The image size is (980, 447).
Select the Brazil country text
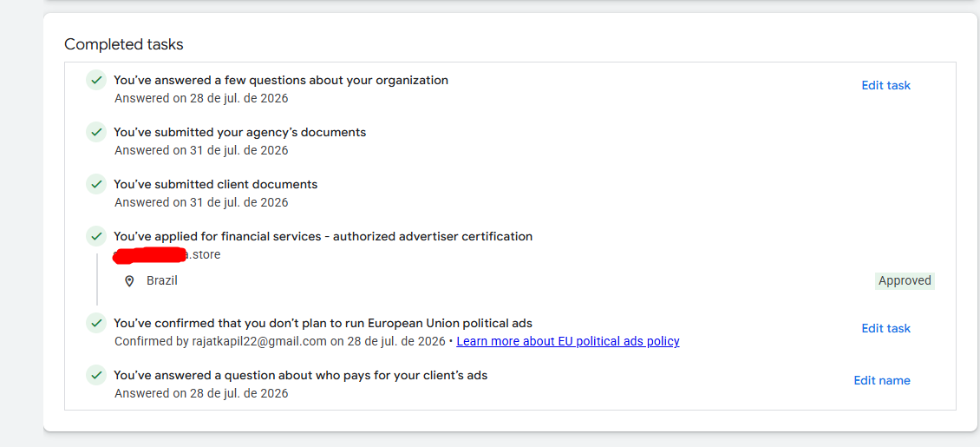162,280
